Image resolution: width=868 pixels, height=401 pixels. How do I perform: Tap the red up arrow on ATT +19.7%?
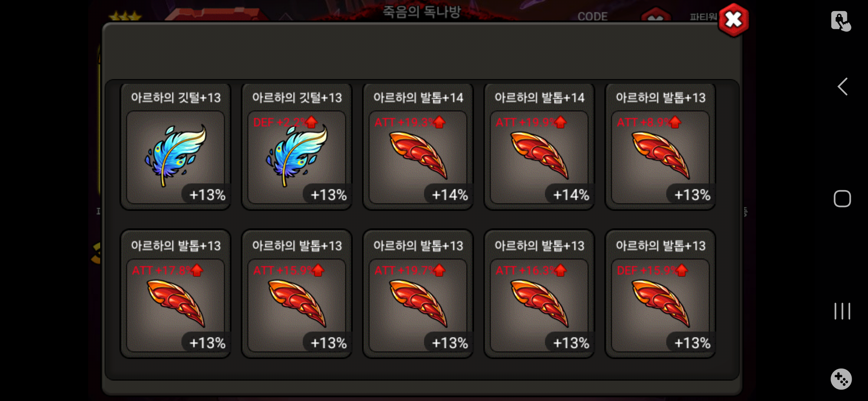439,270
